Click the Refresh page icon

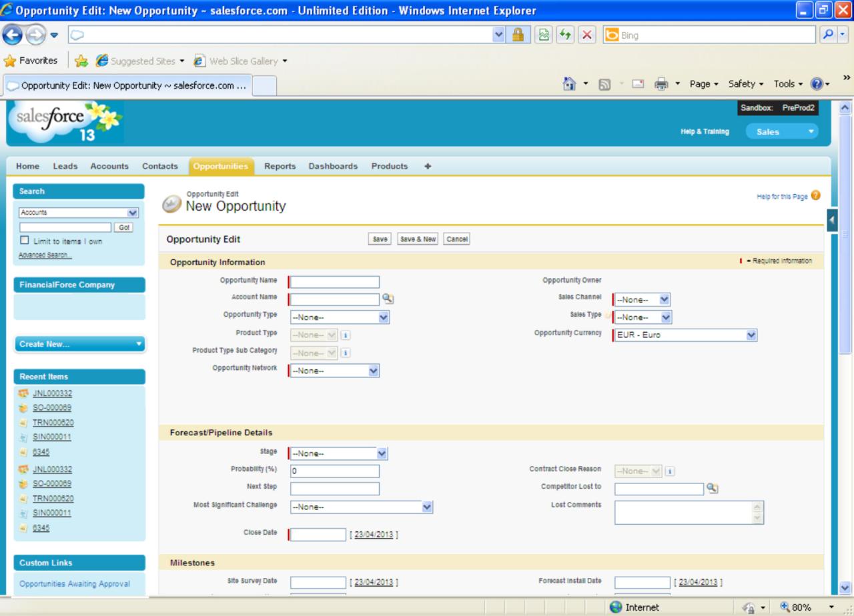click(566, 35)
